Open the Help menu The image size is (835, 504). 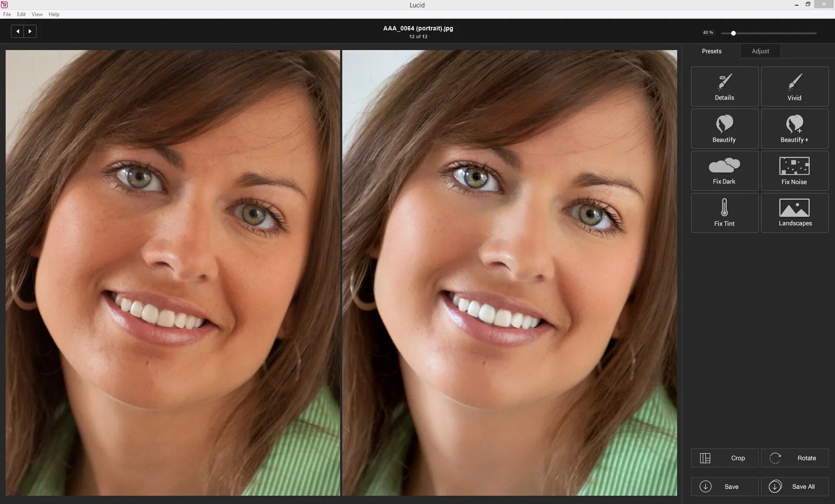click(54, 14)
